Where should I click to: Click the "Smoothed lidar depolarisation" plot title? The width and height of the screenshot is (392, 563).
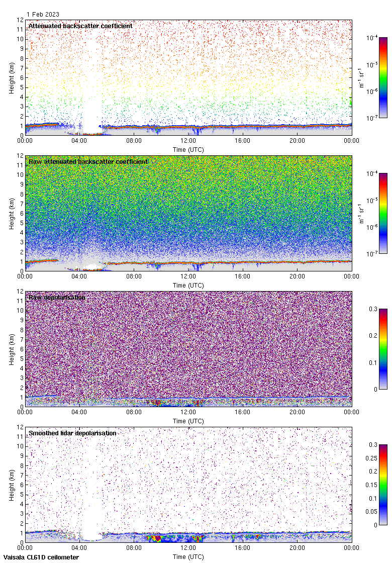tap(72, 433)
